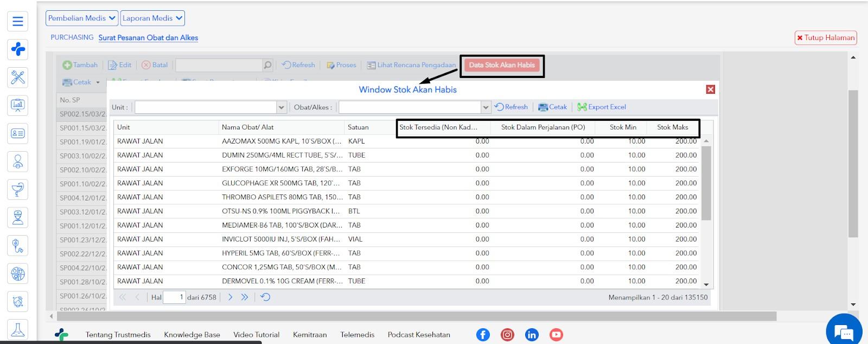
Task: Click the Tambah add button
Action: [80, 65]
